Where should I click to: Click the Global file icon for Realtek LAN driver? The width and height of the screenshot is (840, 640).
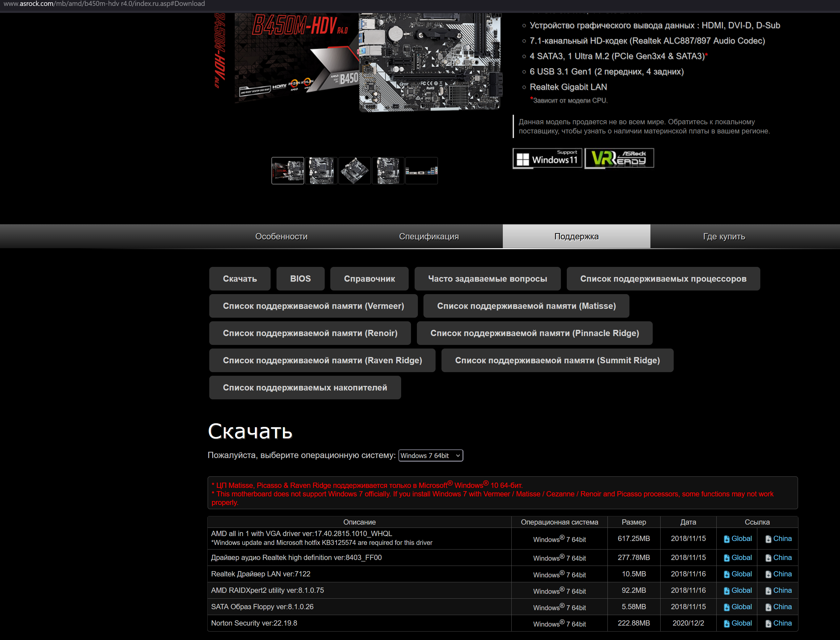727,574
